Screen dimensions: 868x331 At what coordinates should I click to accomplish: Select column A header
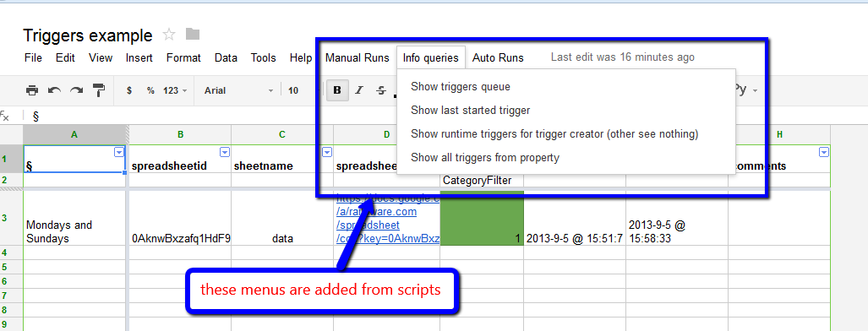coord(74,134)
